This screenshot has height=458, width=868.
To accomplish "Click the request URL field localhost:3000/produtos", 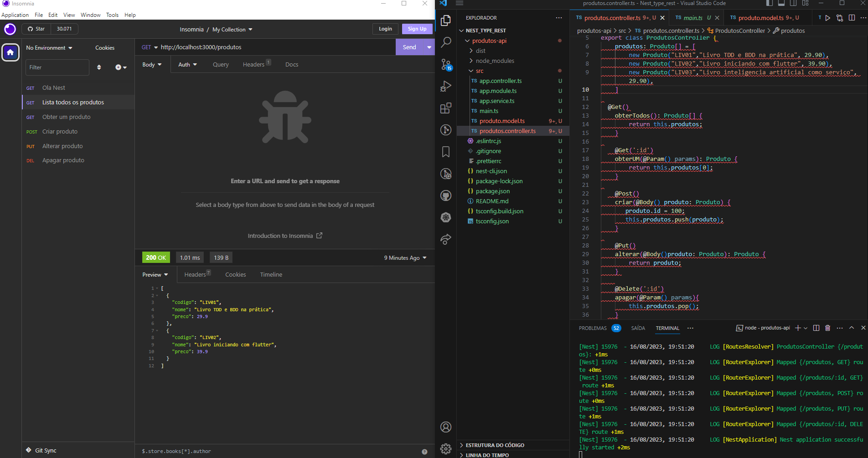I will coord(276,47).
